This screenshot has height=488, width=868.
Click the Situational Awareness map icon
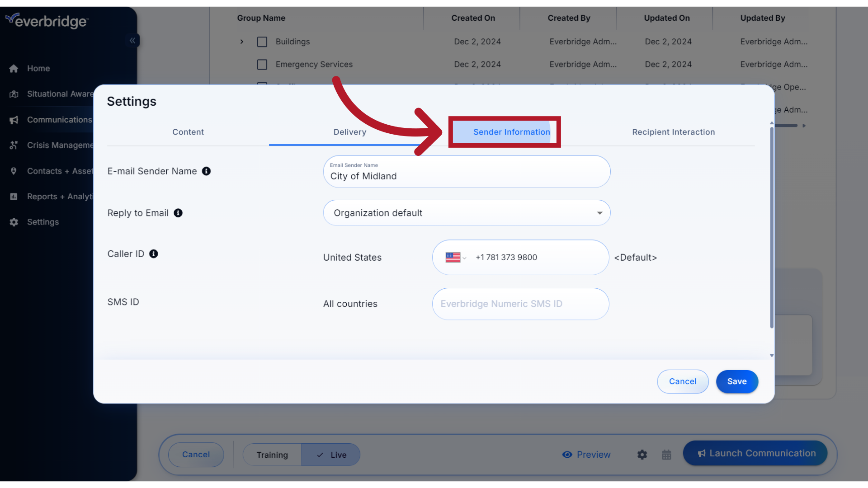click(x=14, y=94)
